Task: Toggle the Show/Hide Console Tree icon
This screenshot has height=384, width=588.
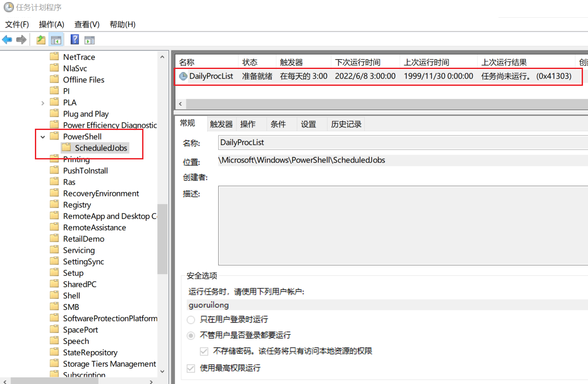Action: coord(56,40)
